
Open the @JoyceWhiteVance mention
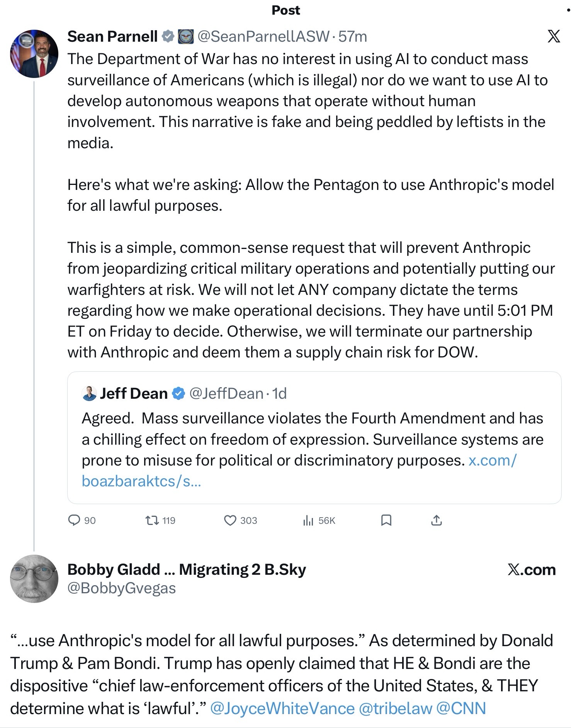[x=282, y=708]
